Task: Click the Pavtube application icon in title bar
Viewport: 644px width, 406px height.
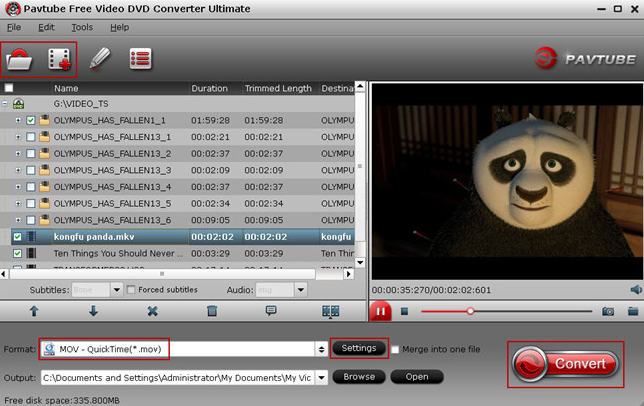Action: pos(13,9)
